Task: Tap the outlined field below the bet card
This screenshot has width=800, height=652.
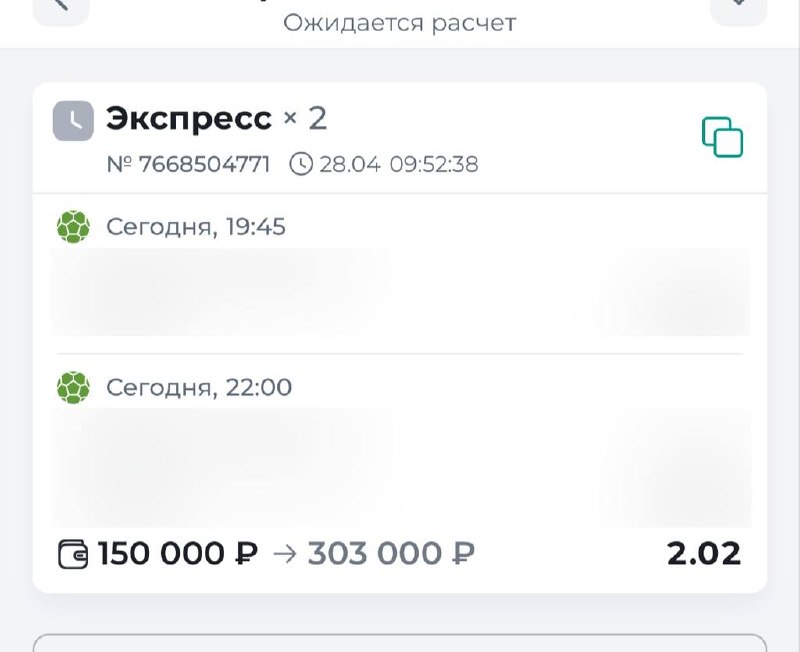Action: (400, 643)
